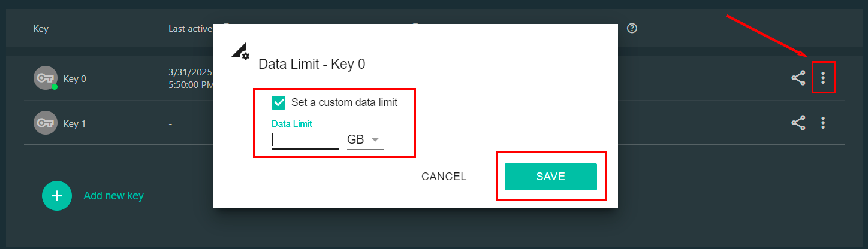The image size is (868, 249).
Task: Click the Key 0 key avatar icon
Action: click(x=45, y=78)
